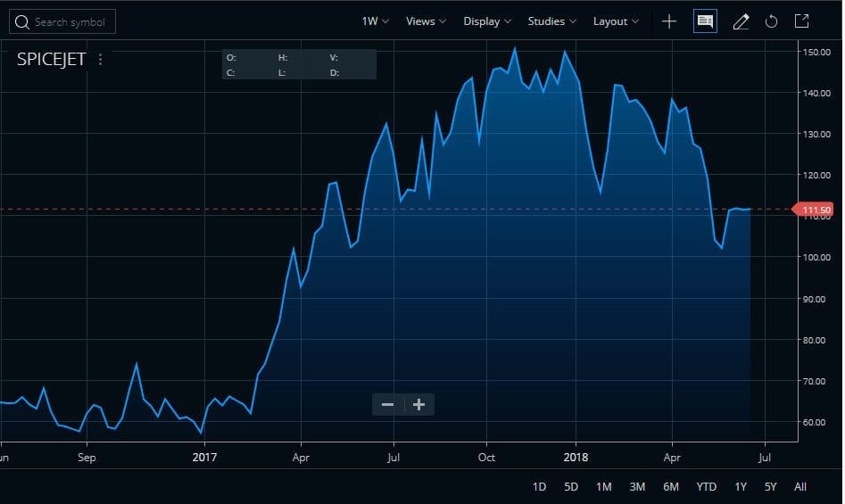Click the reset/refresh chart icon
This screenshot has width=845, height=504.
(771, 21)
